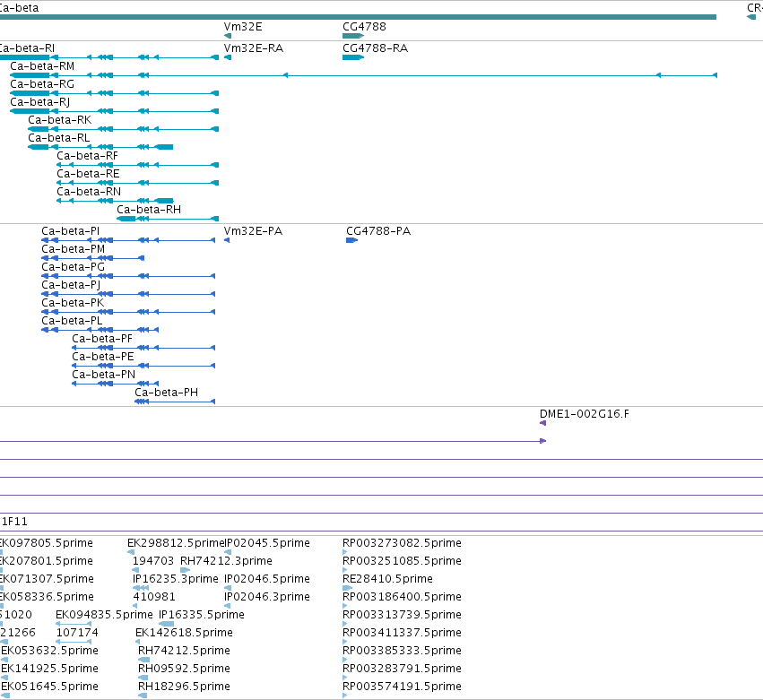Screen dimensions: 763x700
Task: Choose EST label "RP003186400.5prime"
Action: click(402, 597)
